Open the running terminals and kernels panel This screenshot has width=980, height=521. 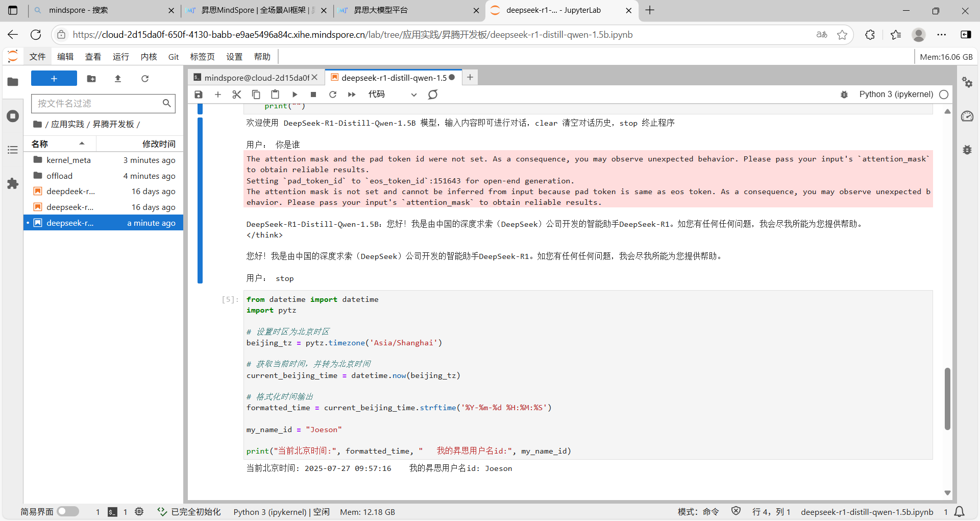[x=13, y=116]
